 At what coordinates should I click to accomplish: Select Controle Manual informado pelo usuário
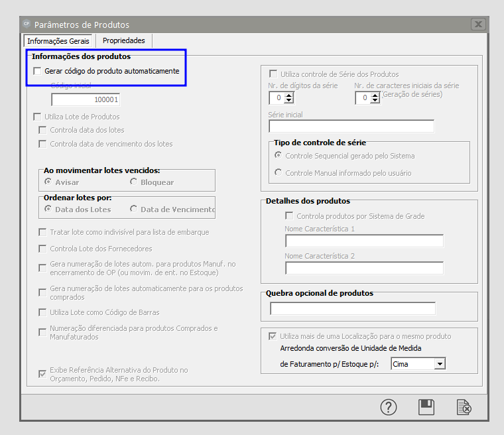[279, 173]
